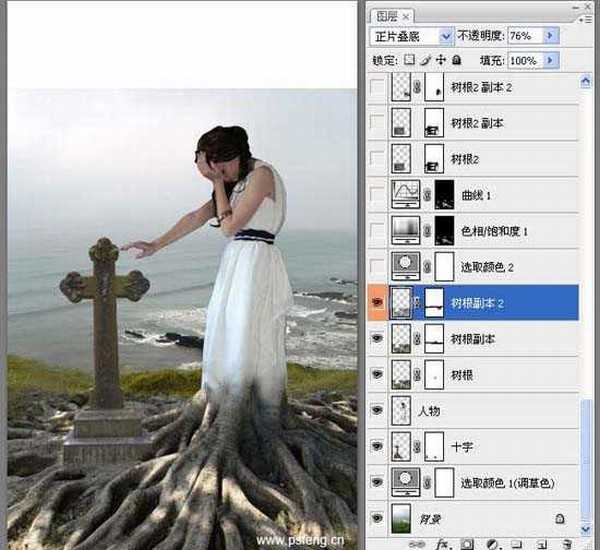Click the 背景 layer thumbnail
Viewport: 600px width, 550px height.
(x=401, y=518)
